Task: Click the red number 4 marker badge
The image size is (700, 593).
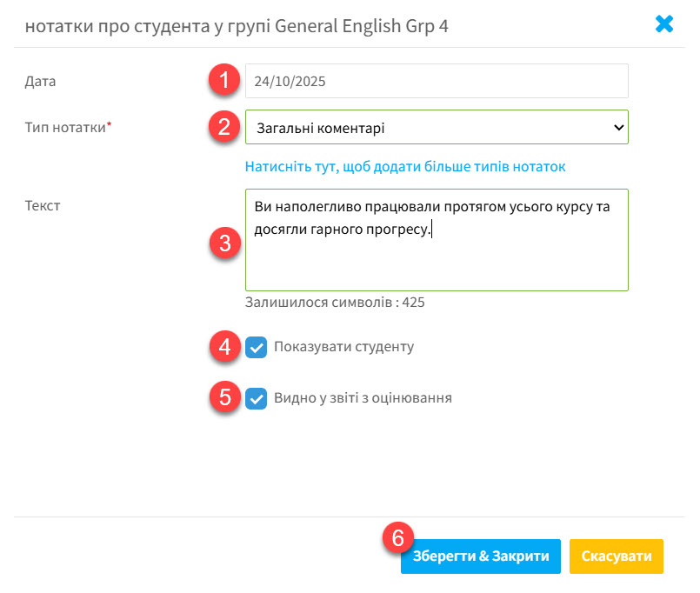Action: (223, 347)
